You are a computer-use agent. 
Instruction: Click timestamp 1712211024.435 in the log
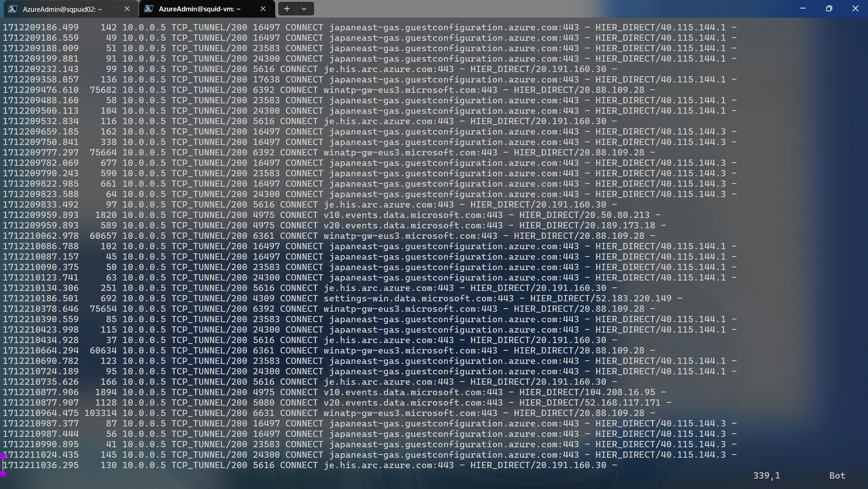tap(41, 455)
